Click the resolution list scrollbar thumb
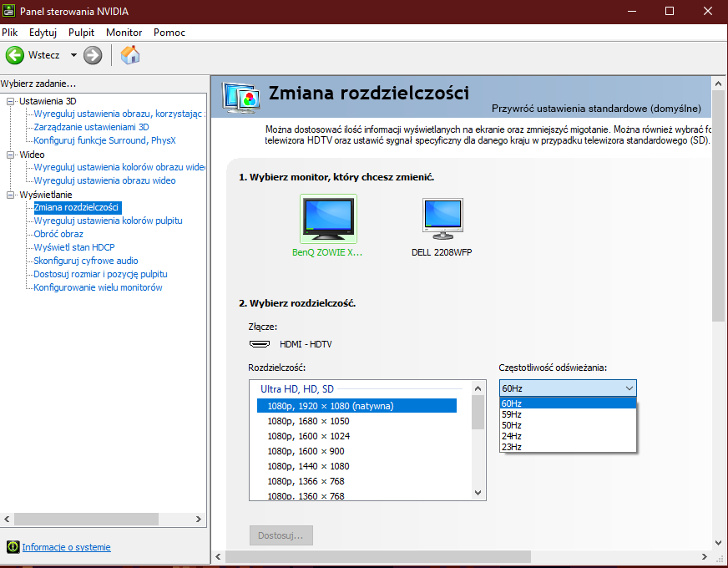This screenshot has width=728, height=568. click(x=478, y=413)
